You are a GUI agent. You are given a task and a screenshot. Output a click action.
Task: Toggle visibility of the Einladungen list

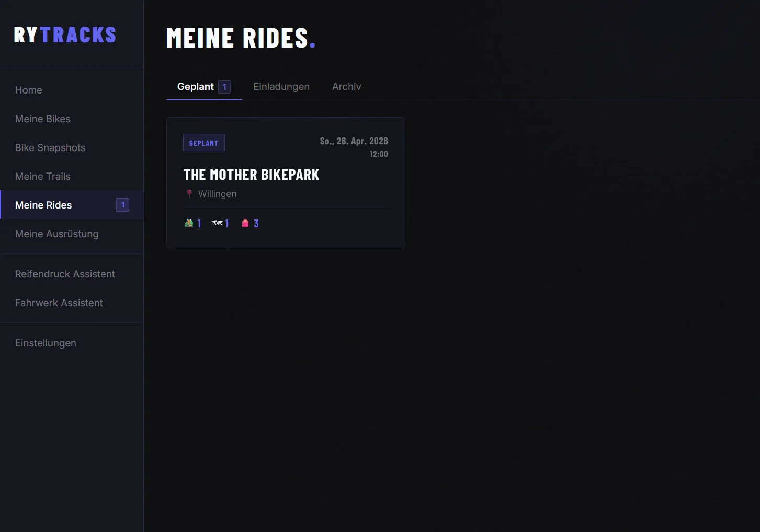click(281, 86)
